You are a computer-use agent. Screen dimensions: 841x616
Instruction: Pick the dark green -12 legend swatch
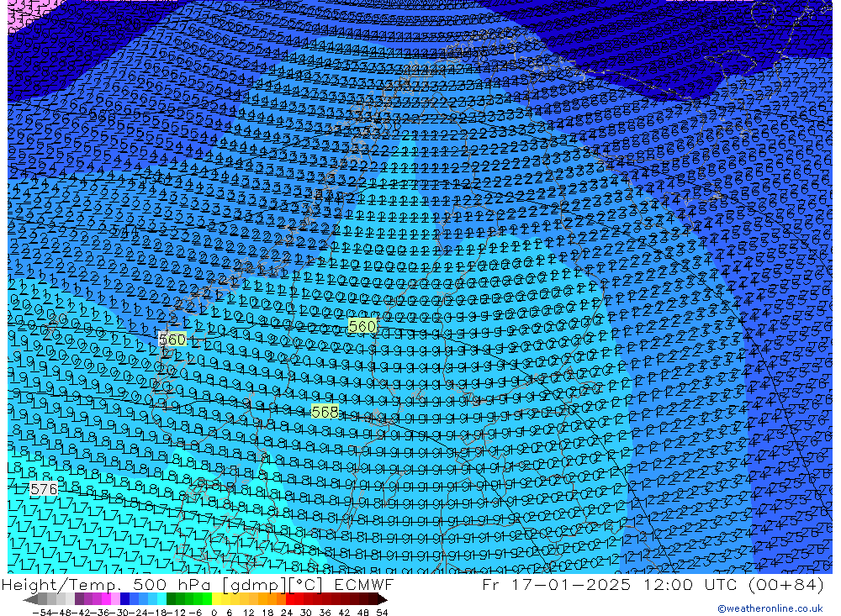click(x=171, y=599)
